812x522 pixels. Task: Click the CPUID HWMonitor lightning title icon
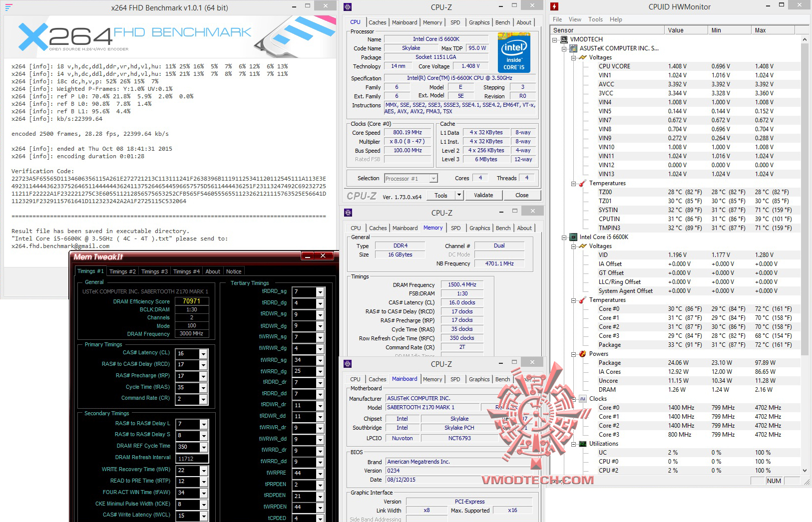tap(554, 6)
